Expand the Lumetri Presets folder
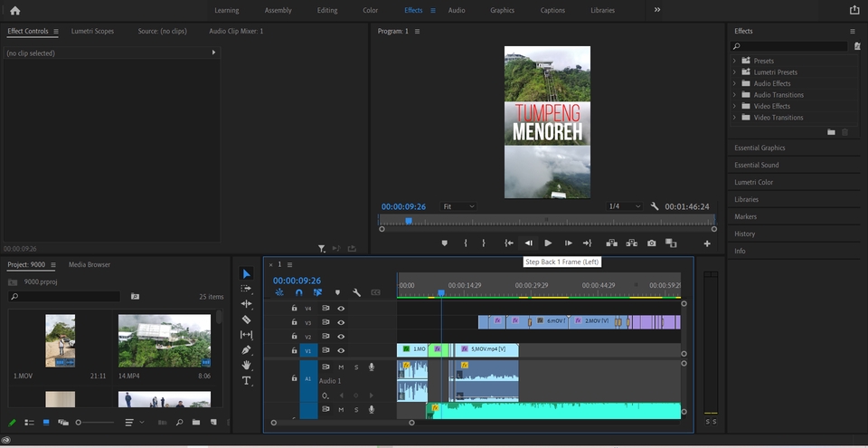Image resolution: width=868 pixels, height=448 pixels. pyautogui.click(x=734, y=72)
